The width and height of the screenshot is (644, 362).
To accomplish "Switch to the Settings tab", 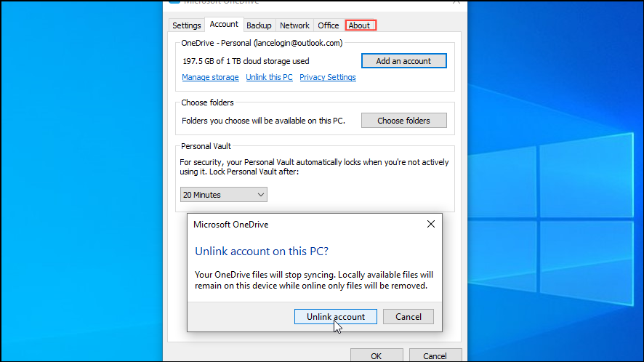I will (x=187, y=25).
